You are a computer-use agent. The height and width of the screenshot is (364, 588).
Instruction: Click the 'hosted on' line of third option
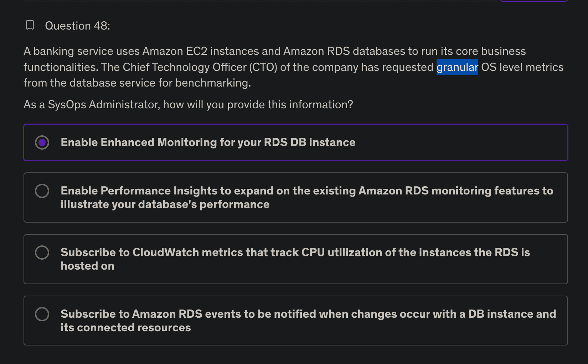(x=87, y=266)
